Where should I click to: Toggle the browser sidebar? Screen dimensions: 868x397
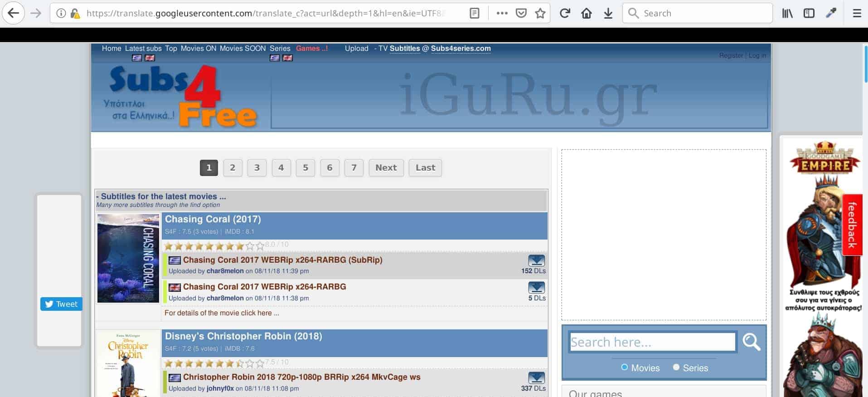click(809, 14)
